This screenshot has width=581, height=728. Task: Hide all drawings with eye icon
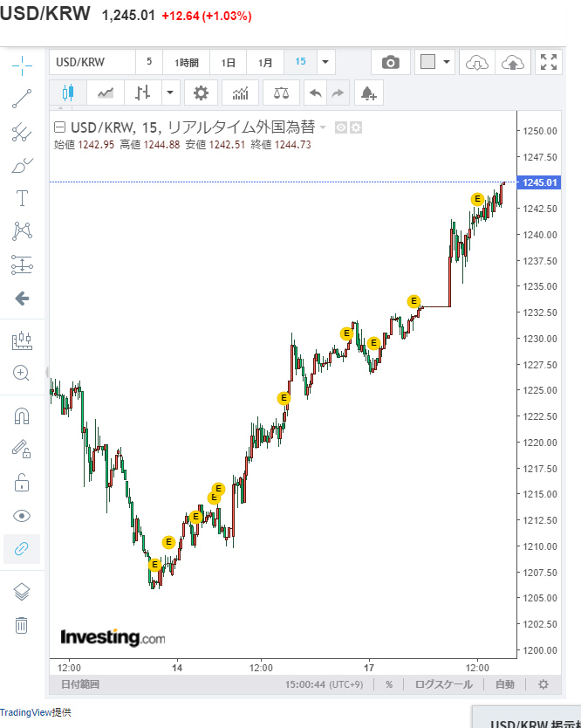22,516
